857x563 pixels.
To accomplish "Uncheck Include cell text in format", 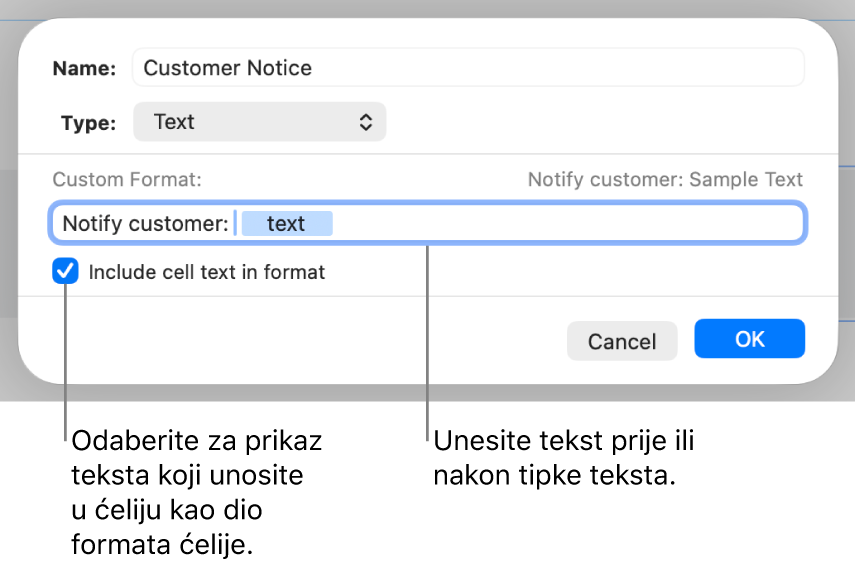I will (x=65, y=271).
